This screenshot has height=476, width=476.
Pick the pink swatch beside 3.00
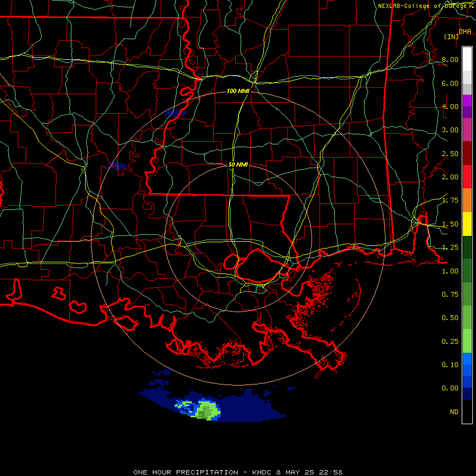click(467, 130)
